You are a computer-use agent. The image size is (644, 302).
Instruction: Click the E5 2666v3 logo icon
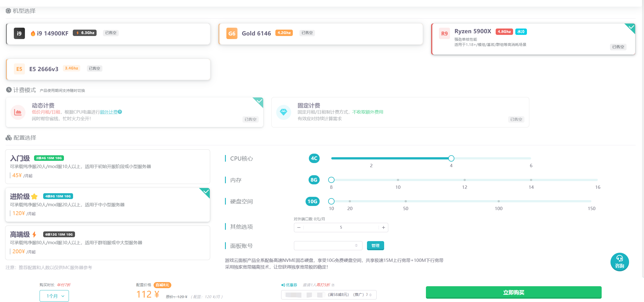coord(19,69)
